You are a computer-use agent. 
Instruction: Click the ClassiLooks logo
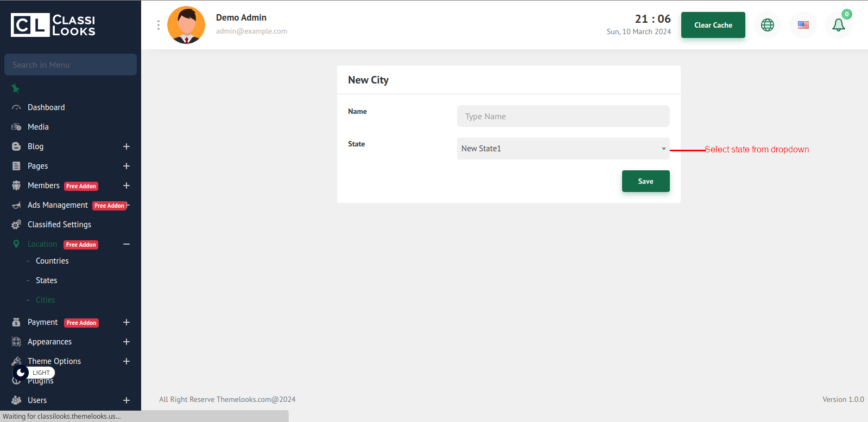(53, 25)
